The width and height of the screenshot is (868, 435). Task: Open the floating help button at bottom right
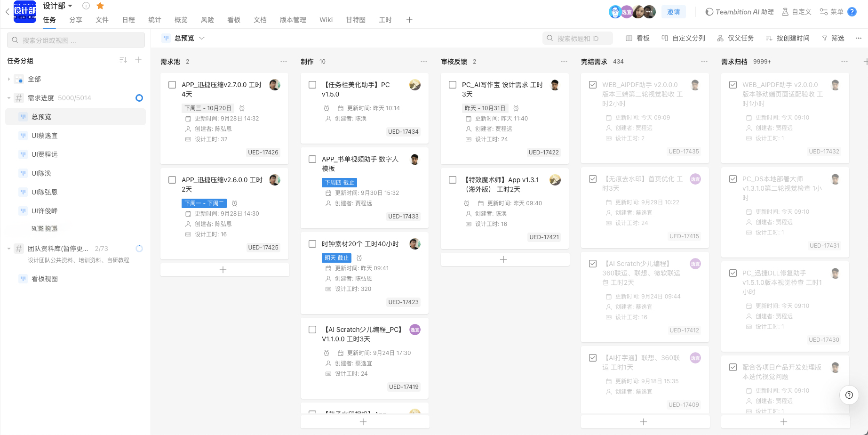(x=849, y=395)
